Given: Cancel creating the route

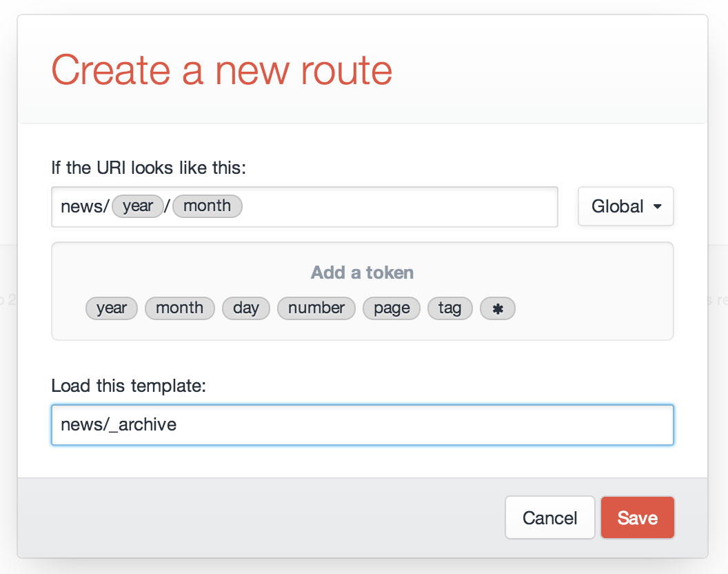Looking at the screenshot, I should coord(549,517).
